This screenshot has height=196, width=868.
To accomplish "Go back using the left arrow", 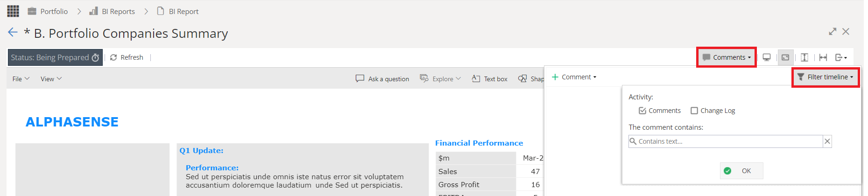I will point(13,32).
